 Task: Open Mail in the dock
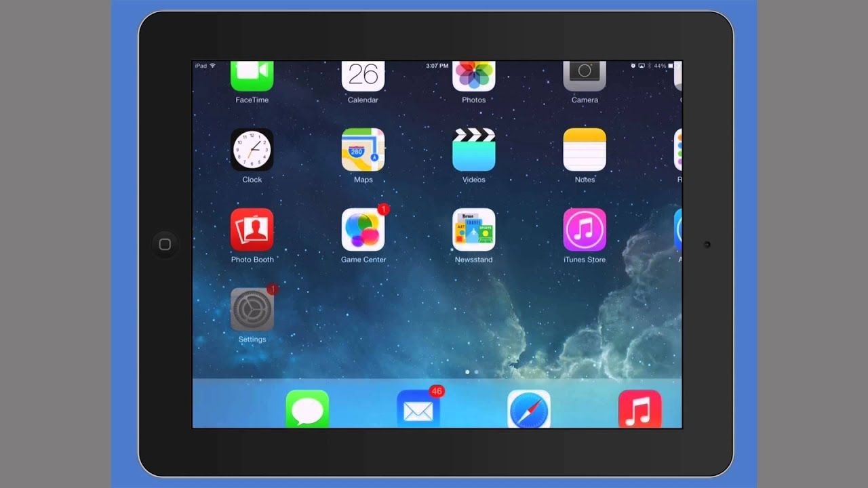(x=418, y=409)
